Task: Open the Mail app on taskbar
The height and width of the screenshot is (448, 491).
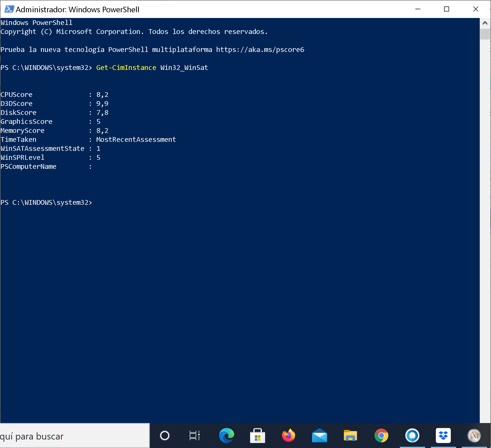Action: (319, 436)
